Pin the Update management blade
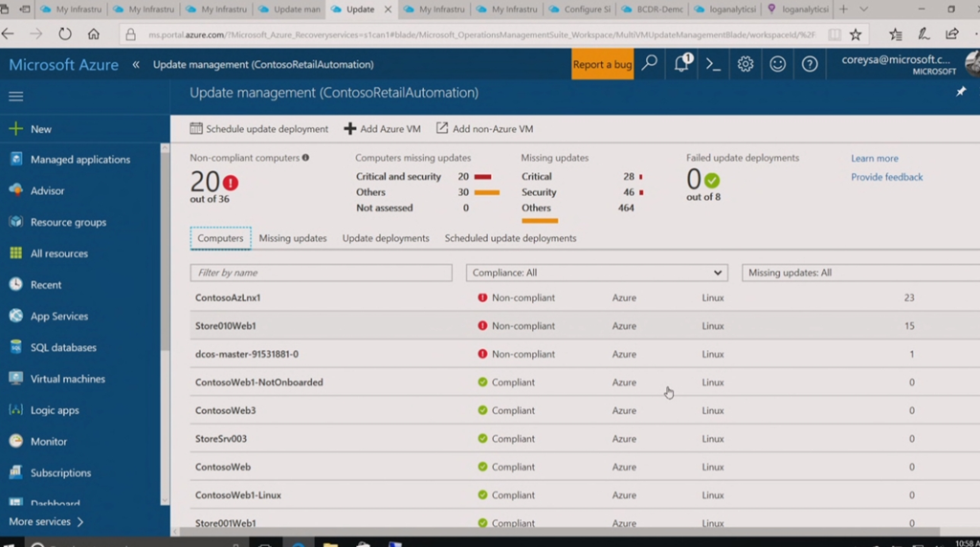The height and width of the screenshot is (547, 980). click(961, 92)
